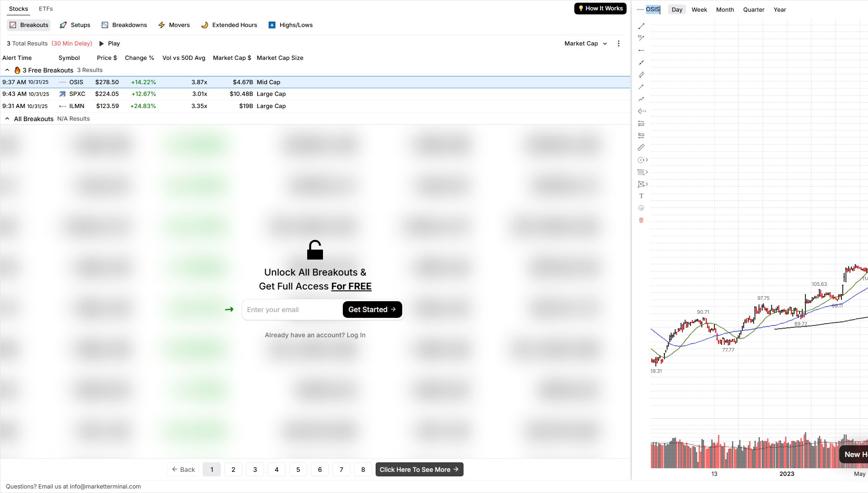This screenshot has width=868, height=493.
Task: Open Extended Hours scans
Action: [x=229, y=25]
